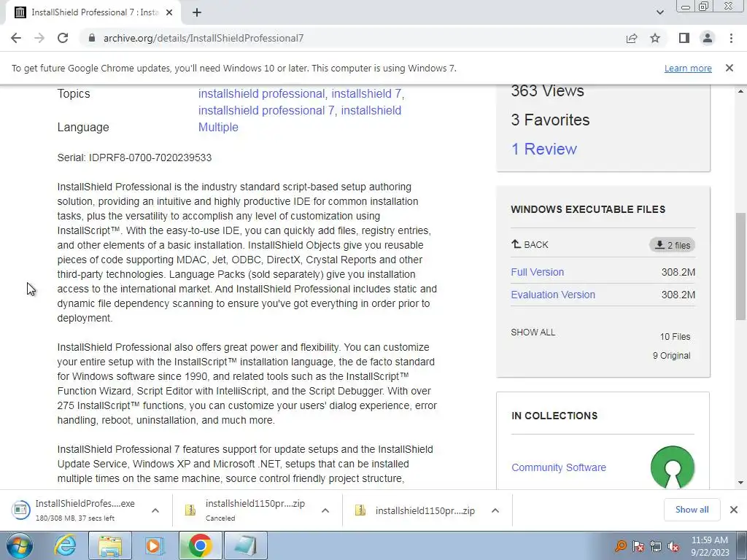
Task: Click the notepad-like taskbar app icon
Action: [246, 545]
